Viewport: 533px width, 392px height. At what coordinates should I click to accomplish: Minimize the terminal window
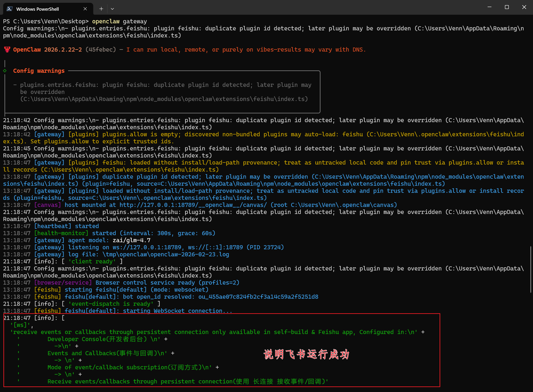[x=489, y=7]
